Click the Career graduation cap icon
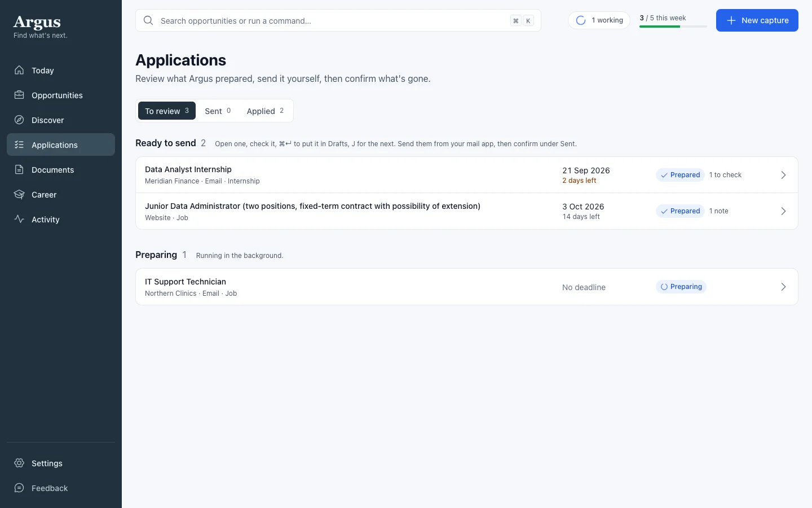Screen dimensions: 812x508 (x=19, y=194)
